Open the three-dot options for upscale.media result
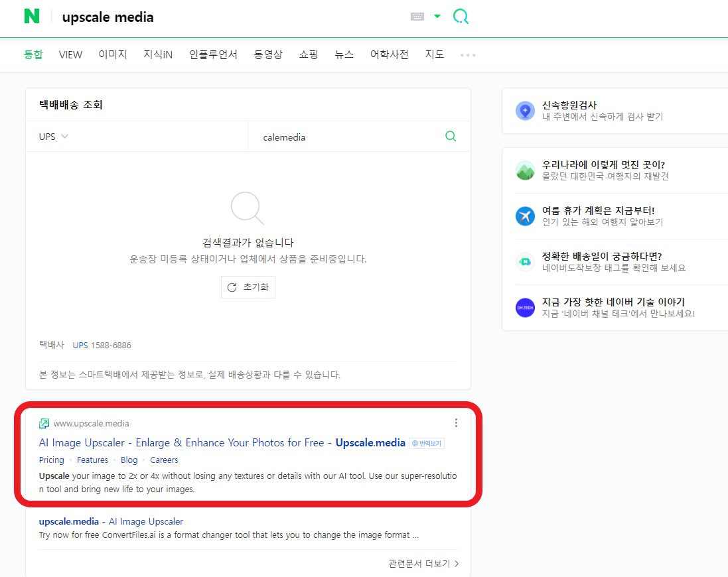 (x=456, y=423)
